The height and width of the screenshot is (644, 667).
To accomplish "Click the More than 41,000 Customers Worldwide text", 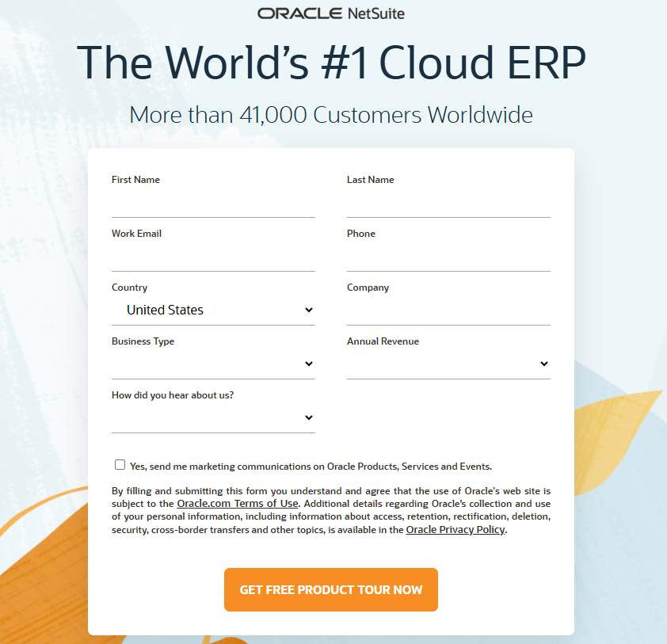I will pyautogui.click(x=331, y=115).
